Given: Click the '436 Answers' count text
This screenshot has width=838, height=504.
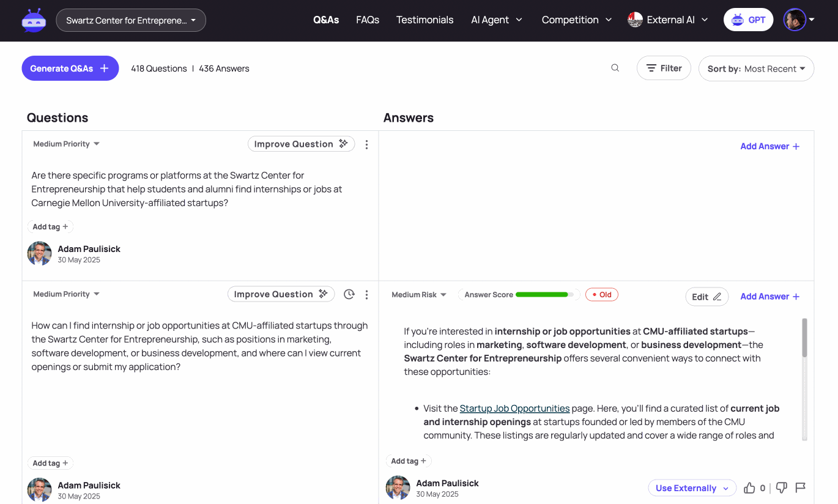Looking at the screenshot, I should pos(224,69).
